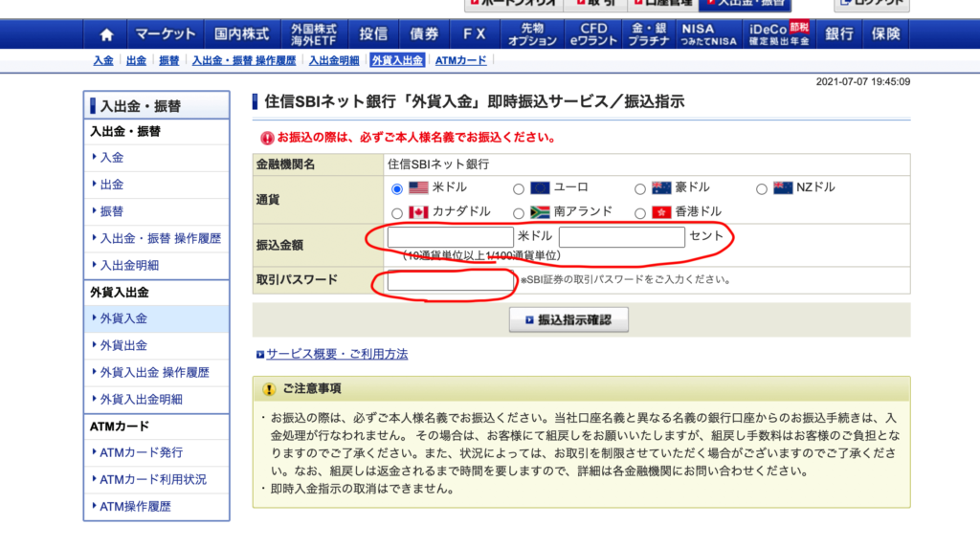Click 振替 in the sub-navigation bar
Viewport: 980px width, 547px height.
(x=168, y=60)
